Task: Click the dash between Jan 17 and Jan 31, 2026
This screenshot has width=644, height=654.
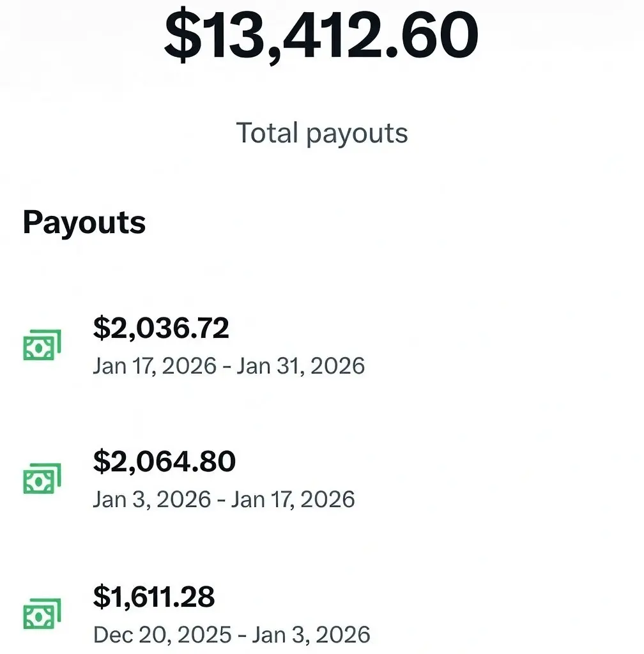Action: [226, 367]
